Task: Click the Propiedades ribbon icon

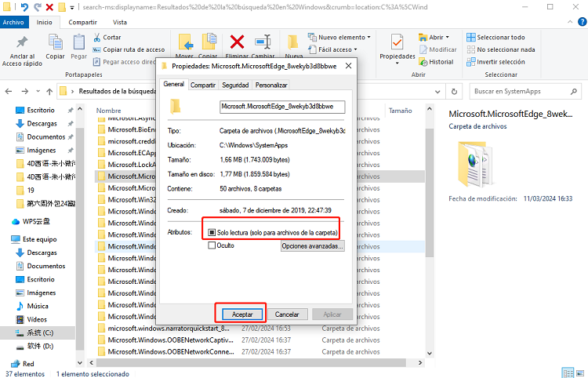Action: click(x=397, y=42)
